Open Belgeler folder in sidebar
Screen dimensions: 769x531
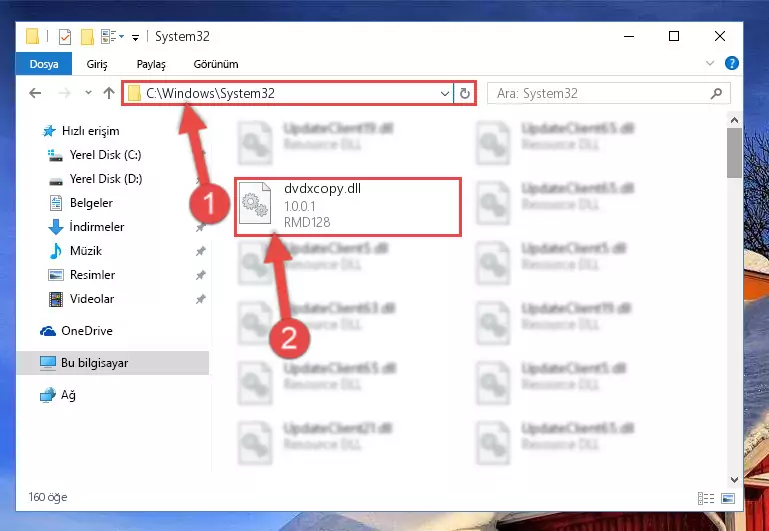(81, 203)
